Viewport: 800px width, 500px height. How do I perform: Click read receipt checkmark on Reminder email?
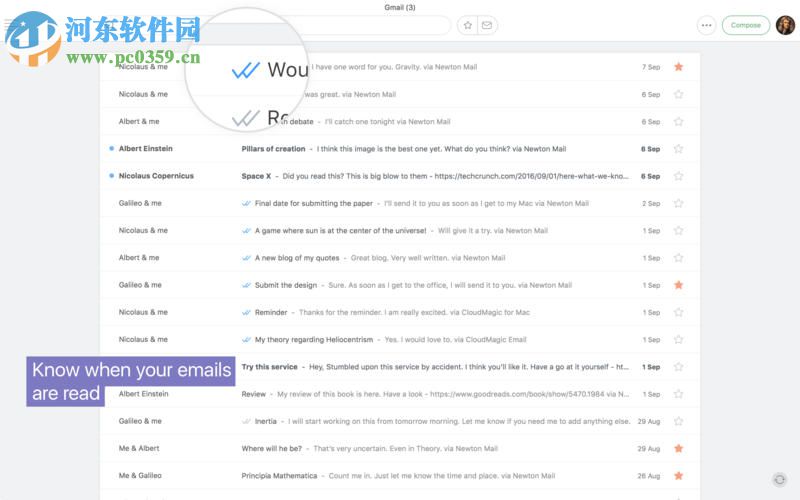click(x=246, y=312)
